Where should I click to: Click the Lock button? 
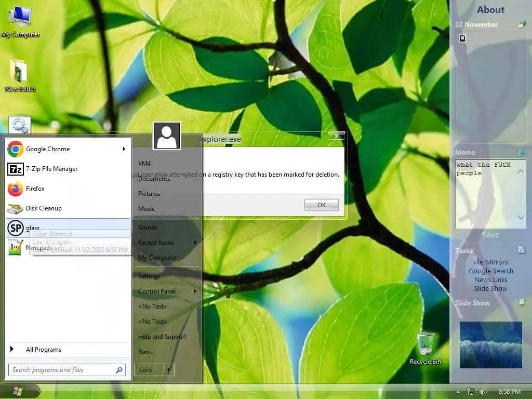pos(149,370)
